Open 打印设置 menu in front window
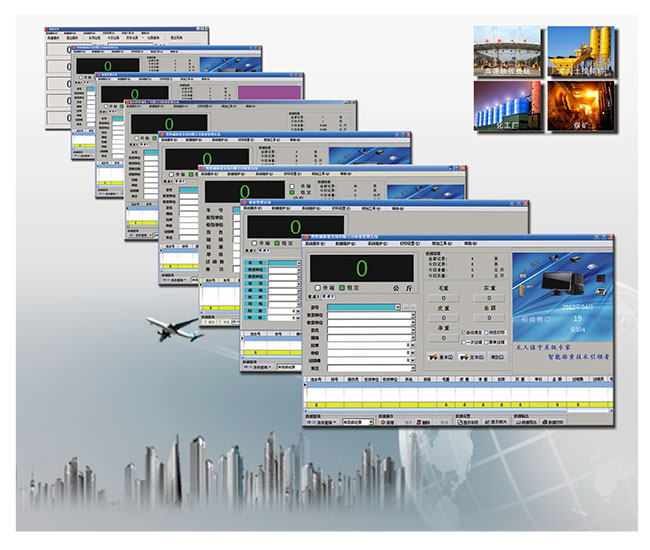 410,244
